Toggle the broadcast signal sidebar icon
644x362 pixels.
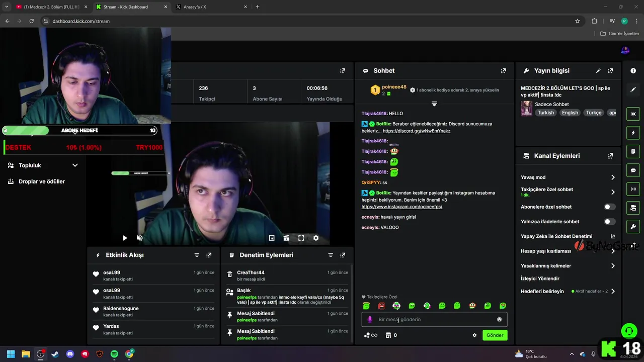click(633, 189)
